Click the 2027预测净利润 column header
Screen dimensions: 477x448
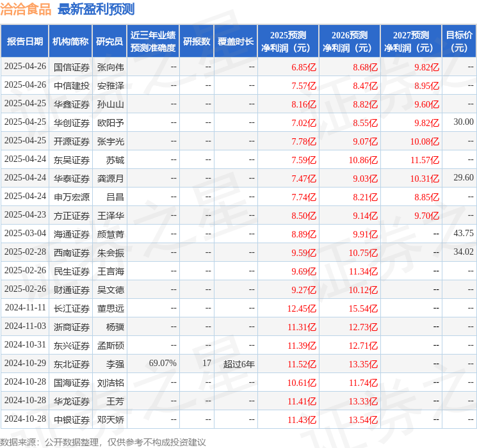click(x=411, y=42)
